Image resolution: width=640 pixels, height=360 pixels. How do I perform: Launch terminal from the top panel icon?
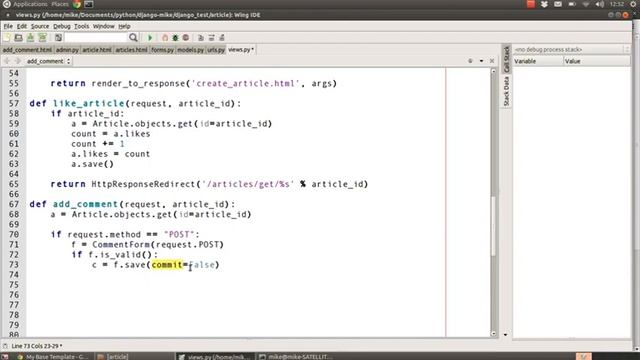(x=89, y=4)
